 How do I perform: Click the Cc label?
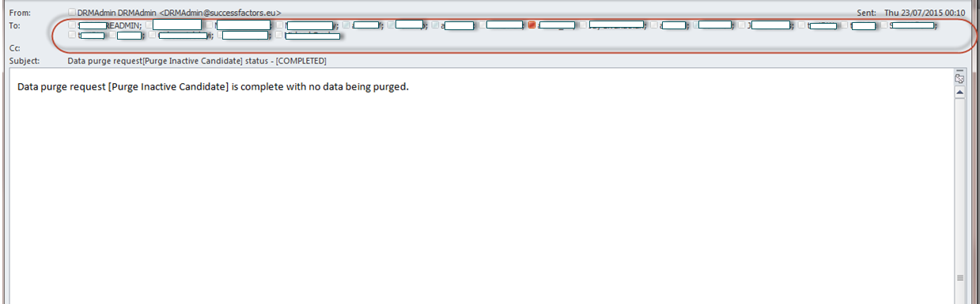tap(14, 48)
